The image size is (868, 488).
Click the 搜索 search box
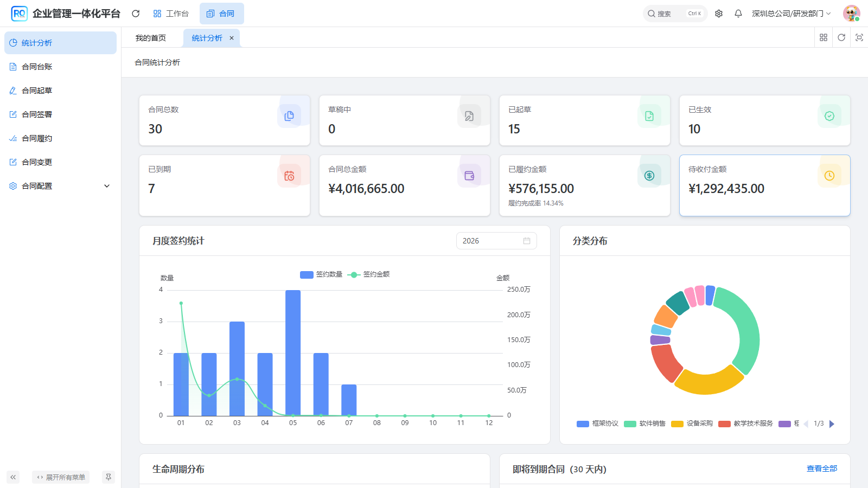click(675, 14)
